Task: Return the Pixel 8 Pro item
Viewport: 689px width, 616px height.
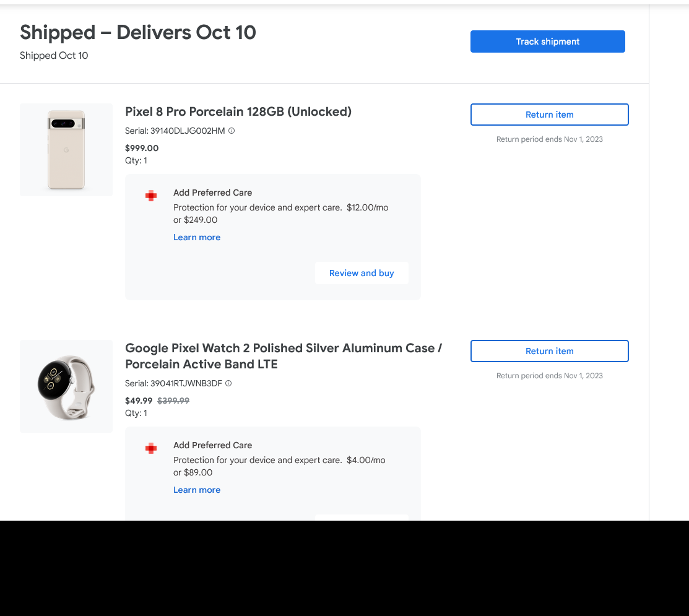Action: tap(549, 115)
